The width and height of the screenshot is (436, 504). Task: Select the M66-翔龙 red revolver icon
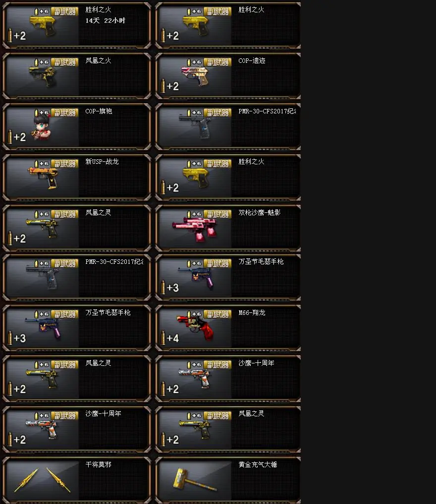(x=195, y=328)
